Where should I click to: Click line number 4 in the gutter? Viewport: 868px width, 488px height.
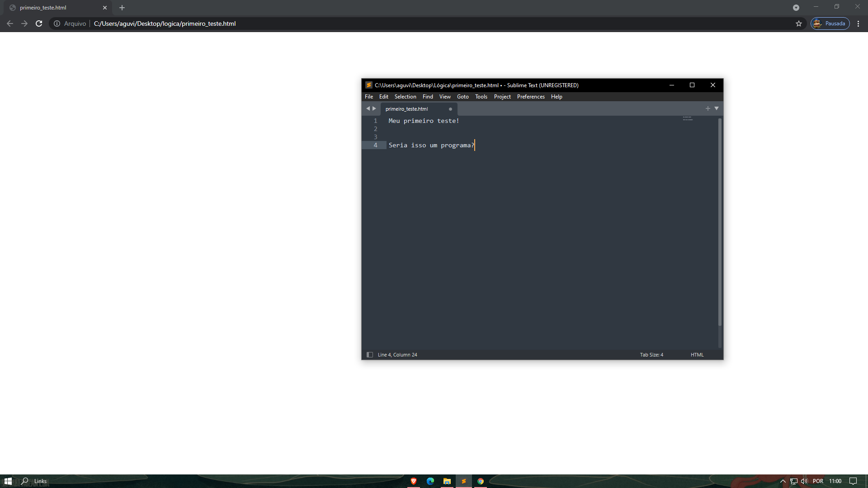tap(375, 145)
